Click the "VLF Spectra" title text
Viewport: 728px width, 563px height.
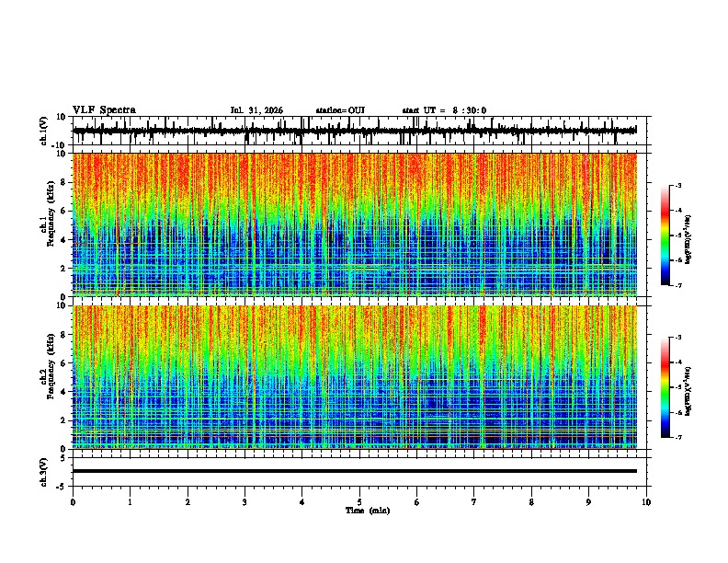[104, 109]
